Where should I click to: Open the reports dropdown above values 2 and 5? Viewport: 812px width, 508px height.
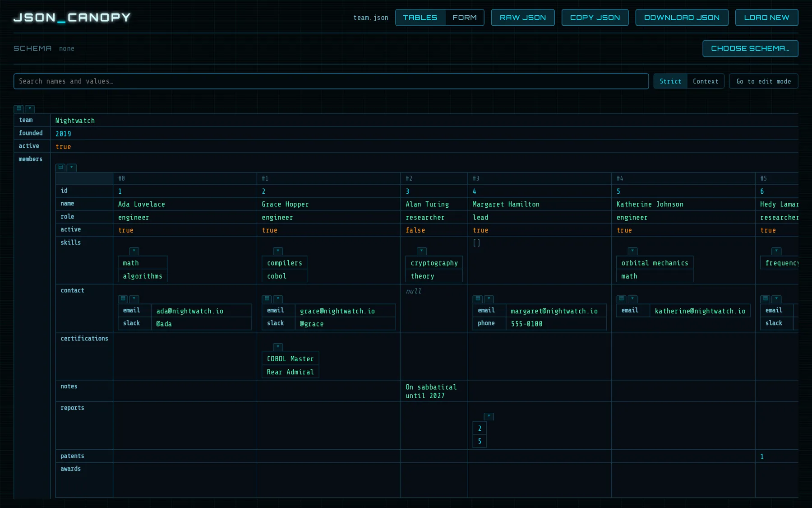(489, 416)
